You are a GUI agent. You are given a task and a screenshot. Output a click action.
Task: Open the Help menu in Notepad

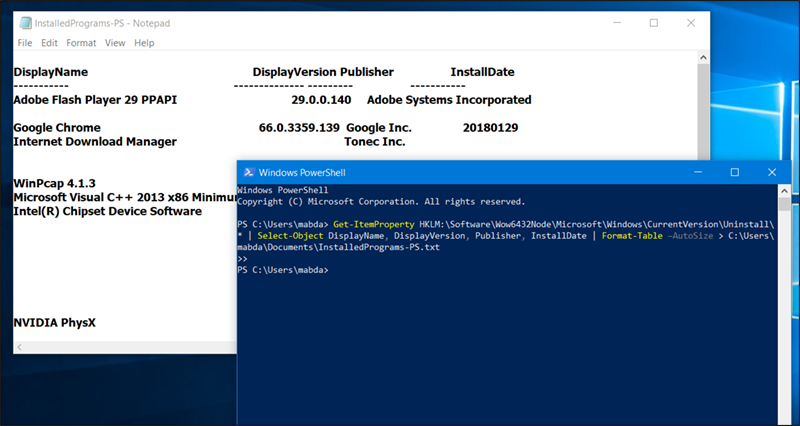[x=144, y=43]
